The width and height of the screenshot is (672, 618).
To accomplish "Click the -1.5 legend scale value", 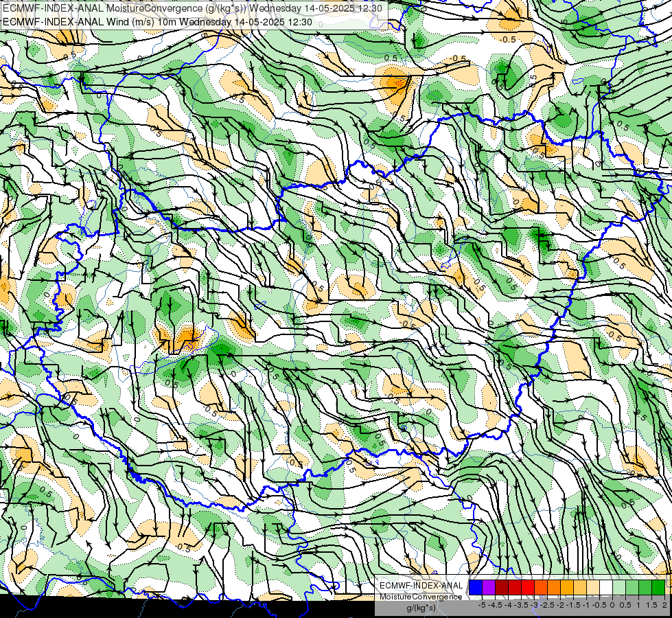I will click(573, 605).
